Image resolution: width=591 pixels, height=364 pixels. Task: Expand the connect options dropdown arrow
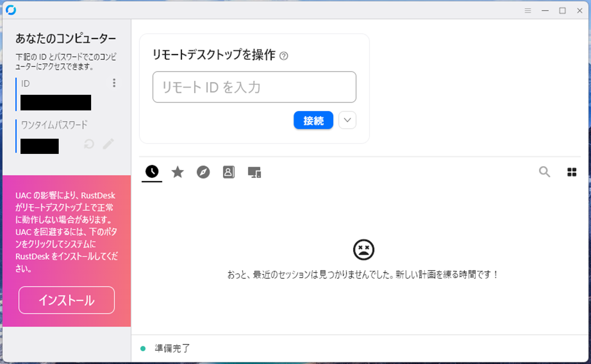pyautogui.click(x=347, y=120)
